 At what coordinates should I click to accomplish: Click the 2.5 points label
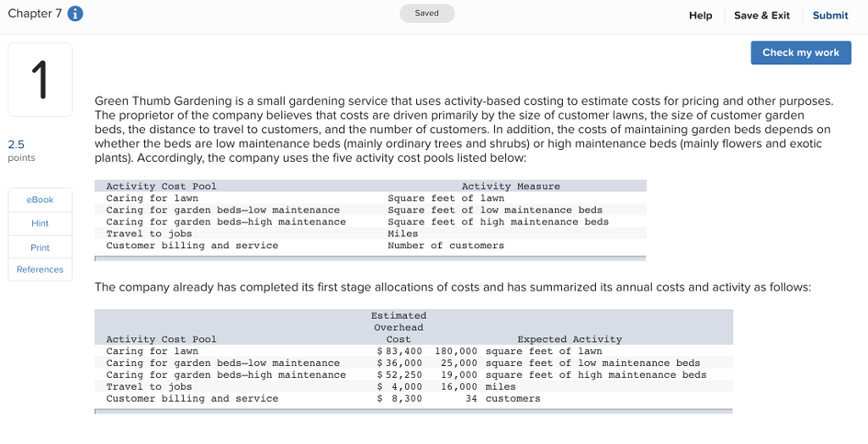coord(22,150)
